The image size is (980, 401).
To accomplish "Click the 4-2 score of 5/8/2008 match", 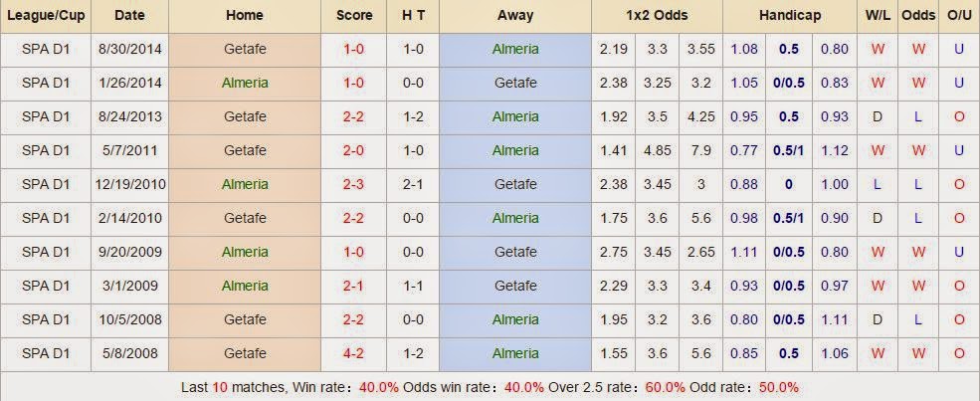I will (x=353, y=353).
